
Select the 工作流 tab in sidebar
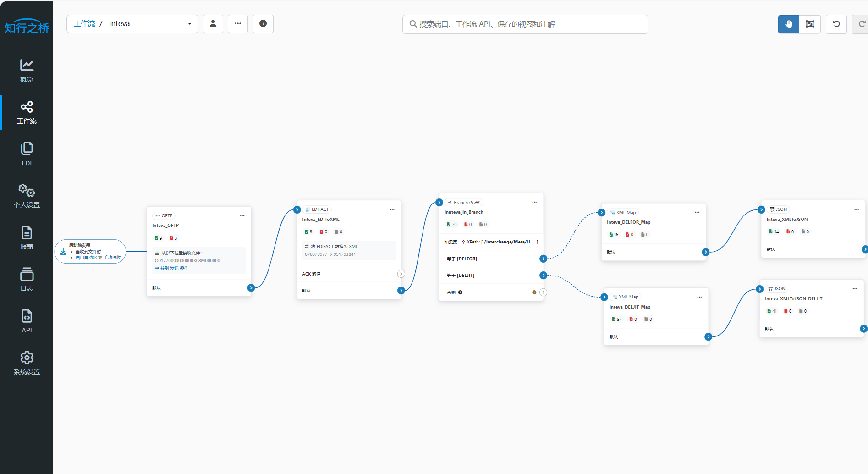pos(27,112)
